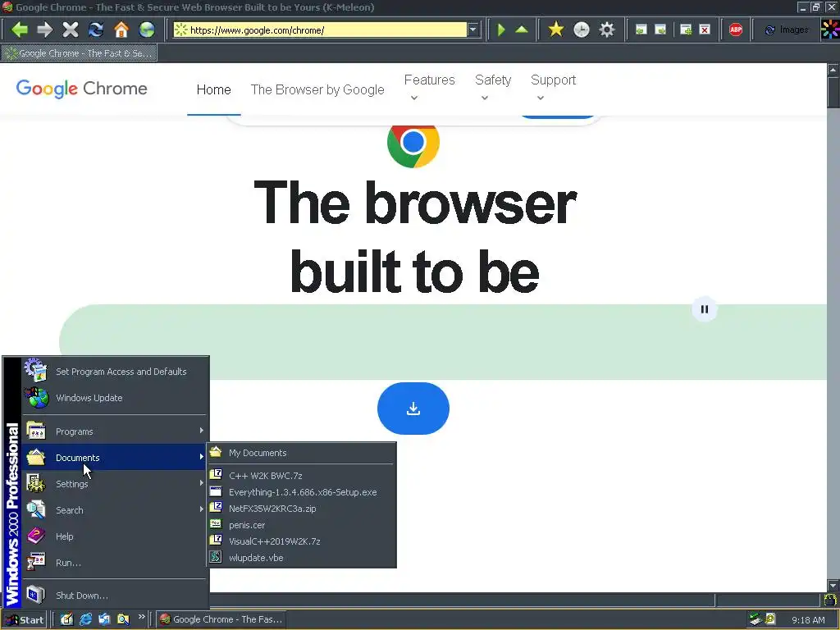Open a new tab with plus-tab icon
840x630 pixels.
coord(685,30)
